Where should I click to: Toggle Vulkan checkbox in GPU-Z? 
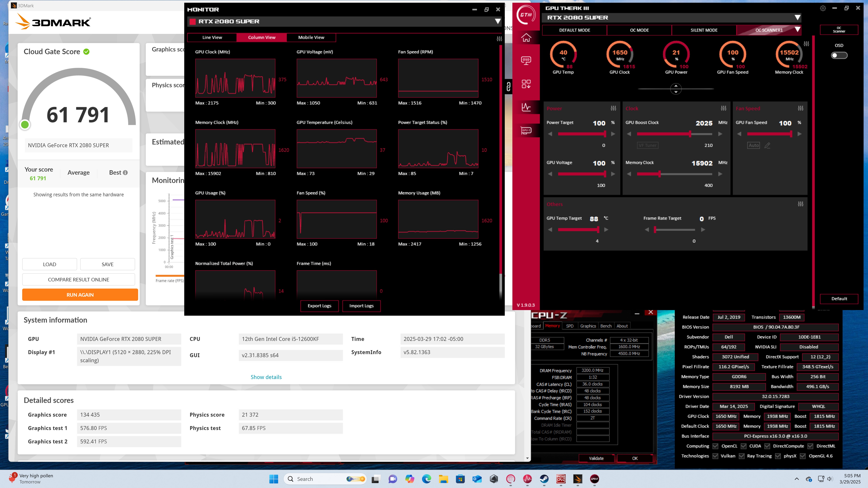point(715,456)
